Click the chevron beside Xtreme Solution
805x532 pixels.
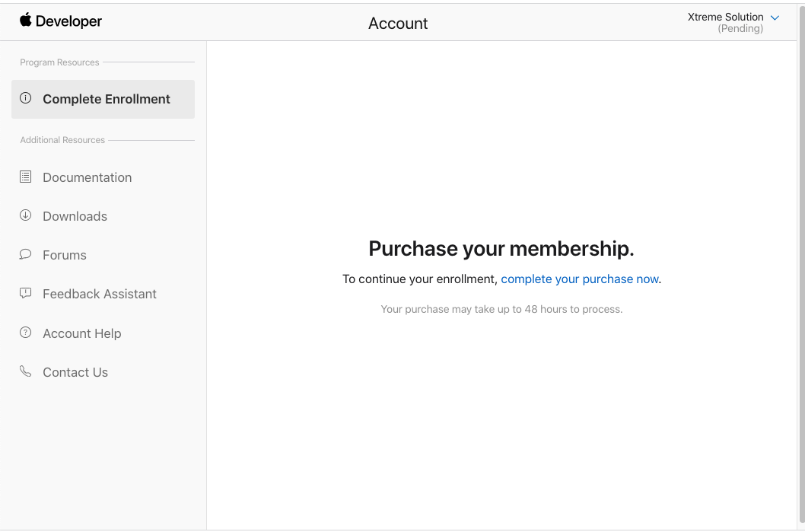(x=775, y=17)
